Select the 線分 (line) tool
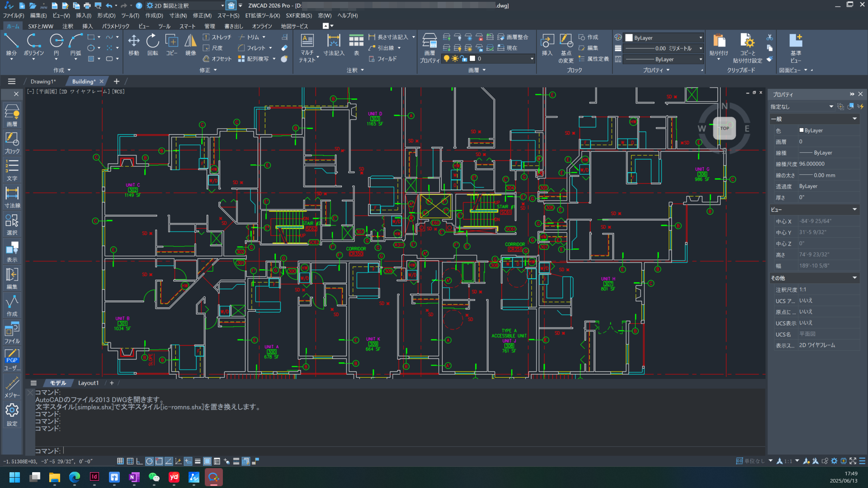 tap(11, 45)
